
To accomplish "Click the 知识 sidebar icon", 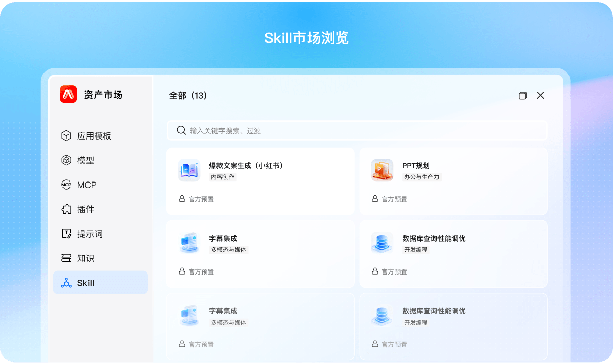I will pos(66,258).
